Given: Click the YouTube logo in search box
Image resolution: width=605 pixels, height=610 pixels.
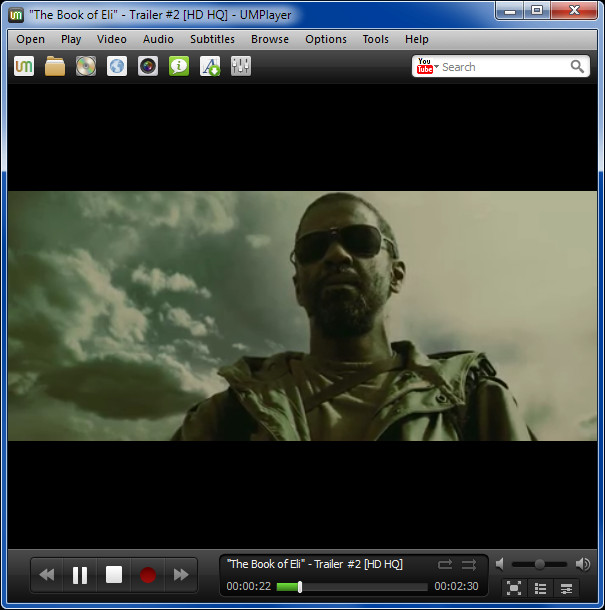Looking at the screenshot, I should tap(424, 66).
